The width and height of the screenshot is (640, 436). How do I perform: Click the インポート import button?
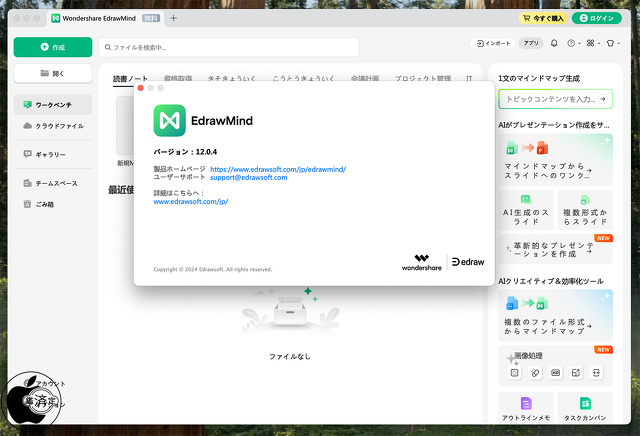[493, 43]
